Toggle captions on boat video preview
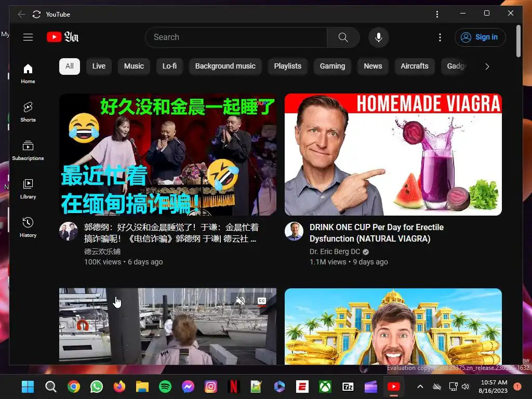 coord(262,301)
